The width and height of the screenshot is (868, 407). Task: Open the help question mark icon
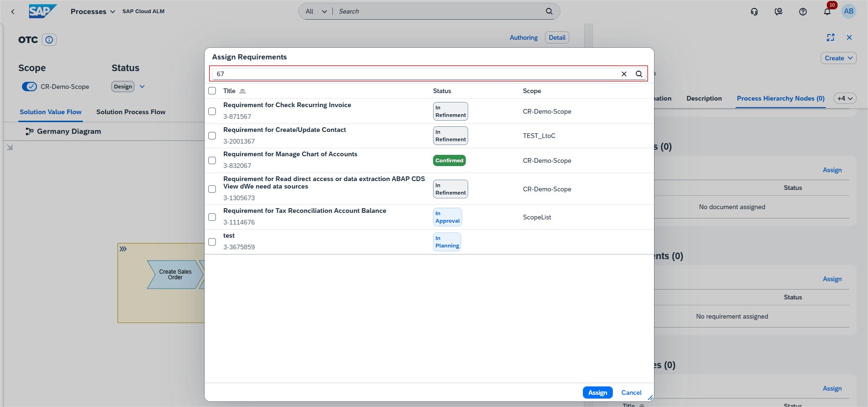tap(803, 12)
